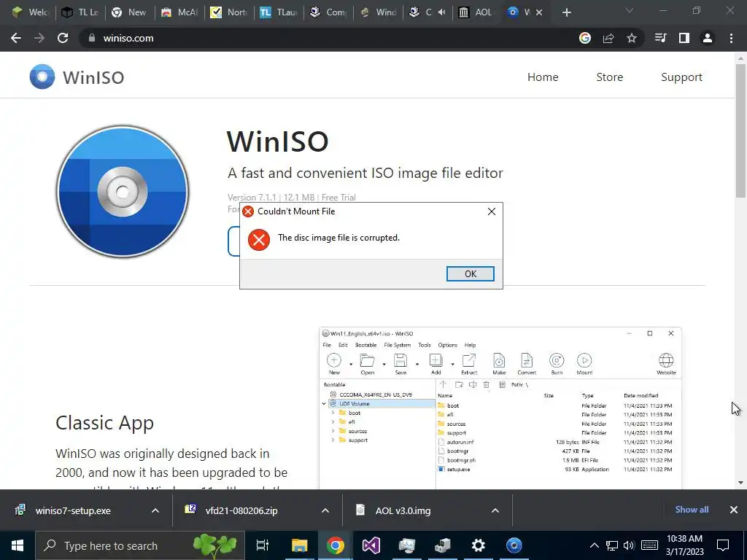Open Visual Studio from the taskbar
The image size is (747, 560).
(371, 545)
